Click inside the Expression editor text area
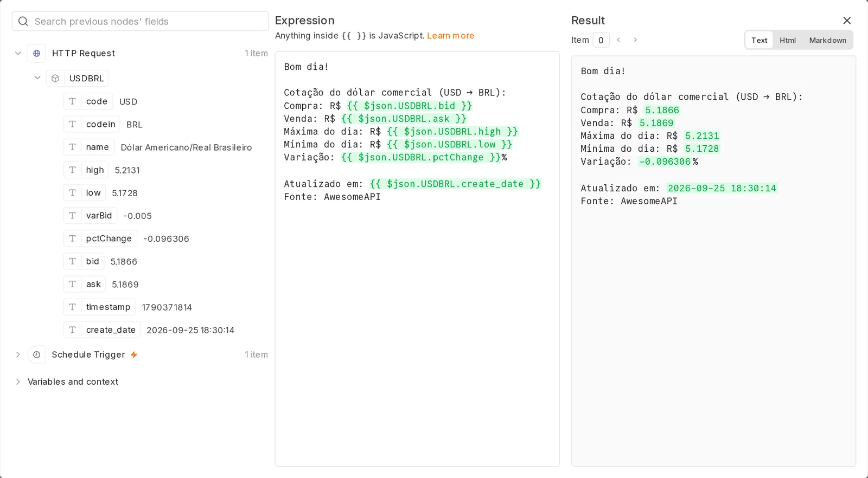Viewport: 868px width, 478px height. pyautogui.click(x=417, y=259)
